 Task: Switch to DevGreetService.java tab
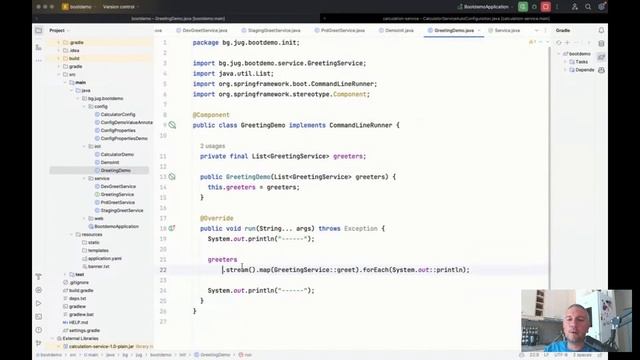pos(202,31)
